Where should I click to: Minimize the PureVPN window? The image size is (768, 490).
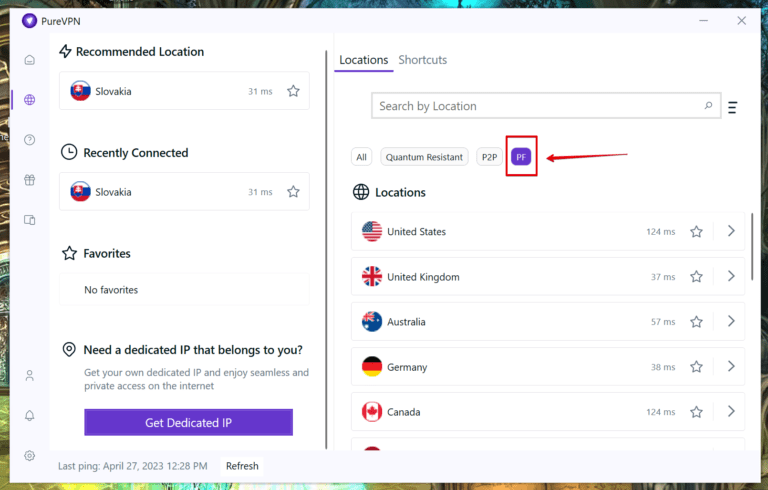click(x=703, y=21)
